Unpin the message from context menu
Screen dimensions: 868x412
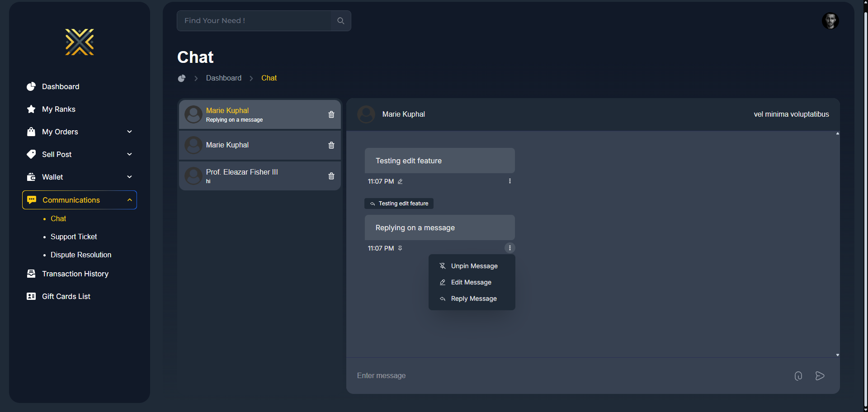(x=474, y=266)
